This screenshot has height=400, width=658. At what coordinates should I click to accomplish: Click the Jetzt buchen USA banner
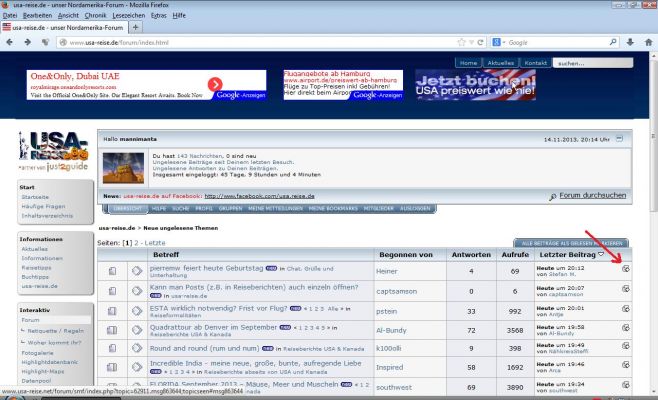[x=475, y=85]
